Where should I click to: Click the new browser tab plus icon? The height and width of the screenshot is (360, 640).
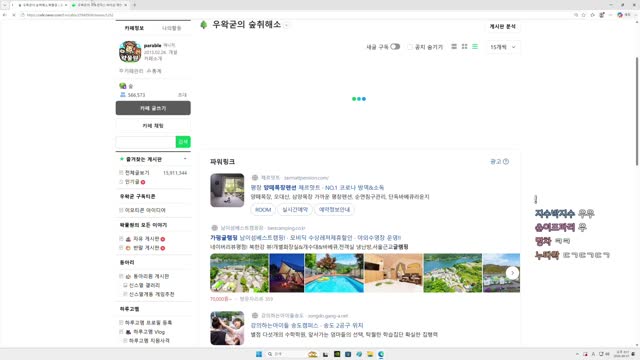coord(134,5)
